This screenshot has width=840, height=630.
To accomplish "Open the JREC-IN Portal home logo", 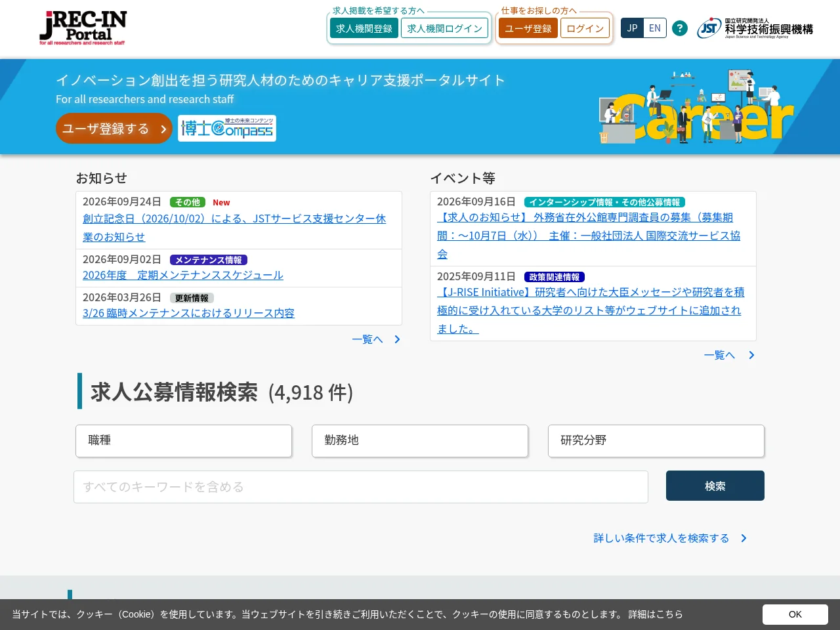I will 83,28.
